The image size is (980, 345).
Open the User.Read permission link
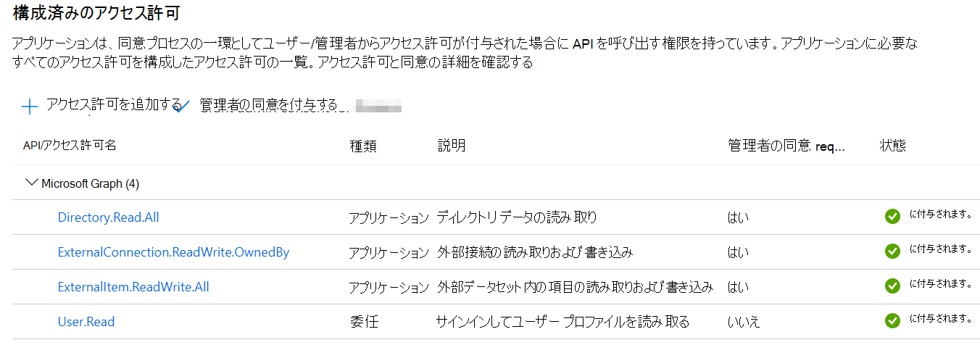pyautogui.click(x=86, y=321)
